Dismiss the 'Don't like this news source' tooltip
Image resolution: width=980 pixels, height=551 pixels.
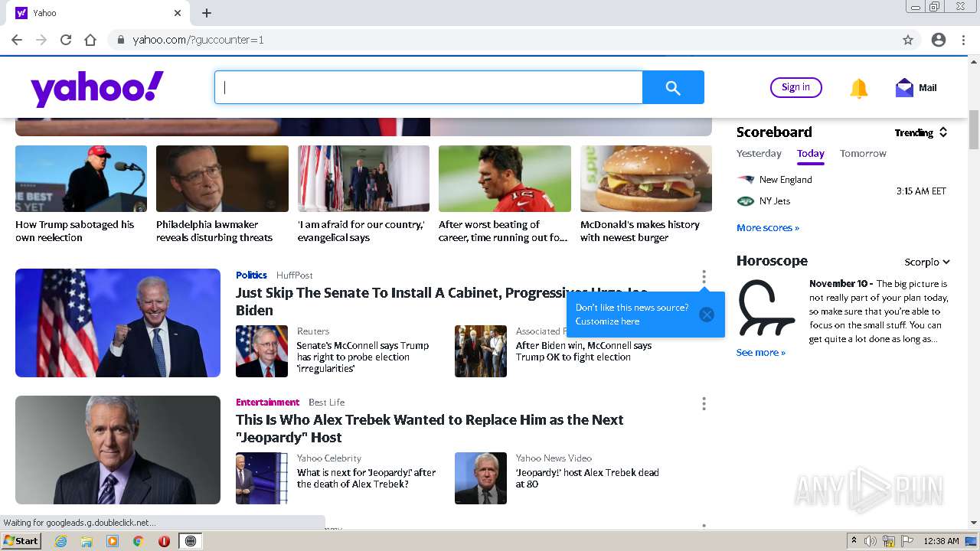pos(707,315)
